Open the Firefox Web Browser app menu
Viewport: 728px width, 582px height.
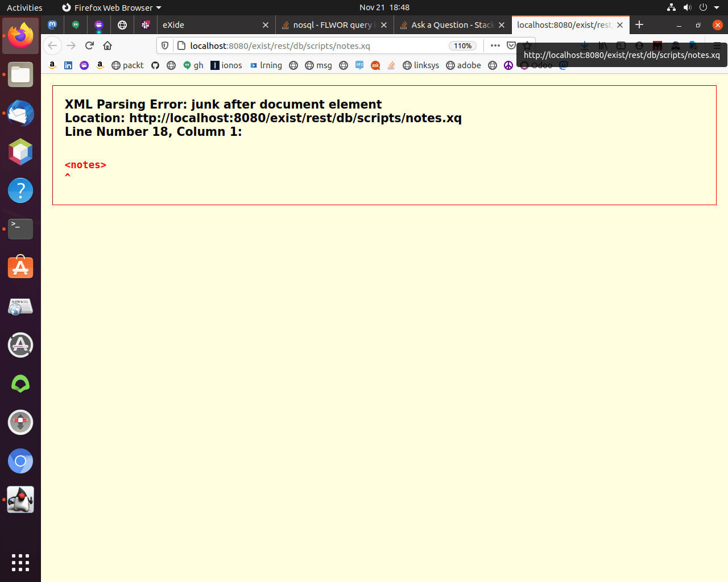click(x=112, y=7)
